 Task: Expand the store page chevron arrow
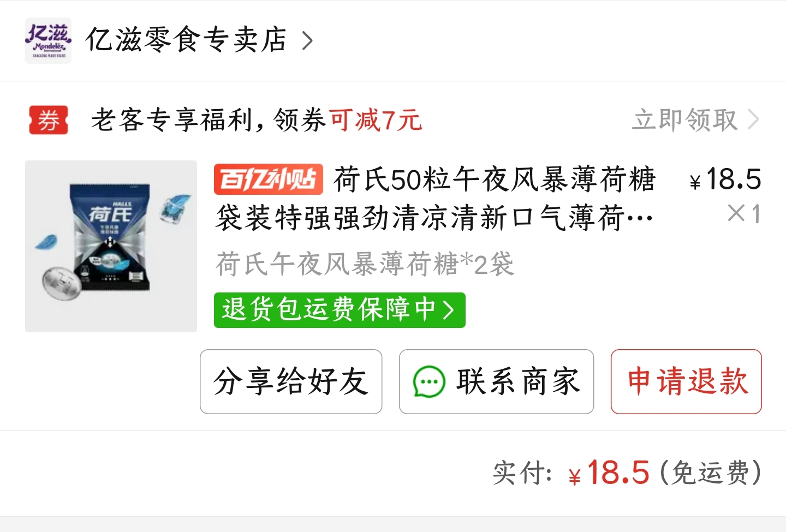coord(308,40)
